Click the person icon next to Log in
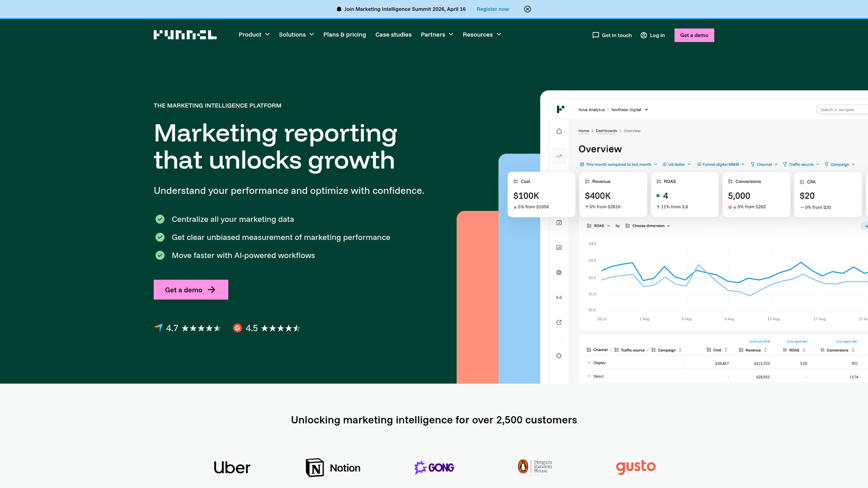The width and height of the screenshot is (868, 488). 644,35
